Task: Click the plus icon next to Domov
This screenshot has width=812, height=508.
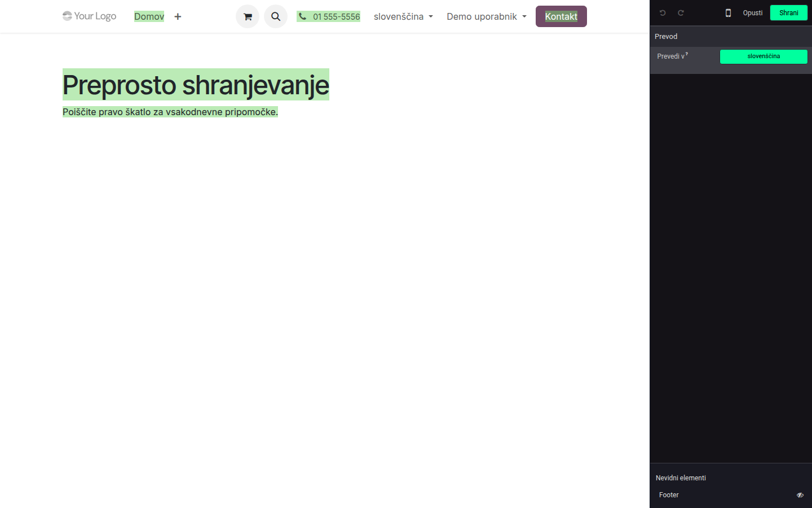Action: click(178, 16)
